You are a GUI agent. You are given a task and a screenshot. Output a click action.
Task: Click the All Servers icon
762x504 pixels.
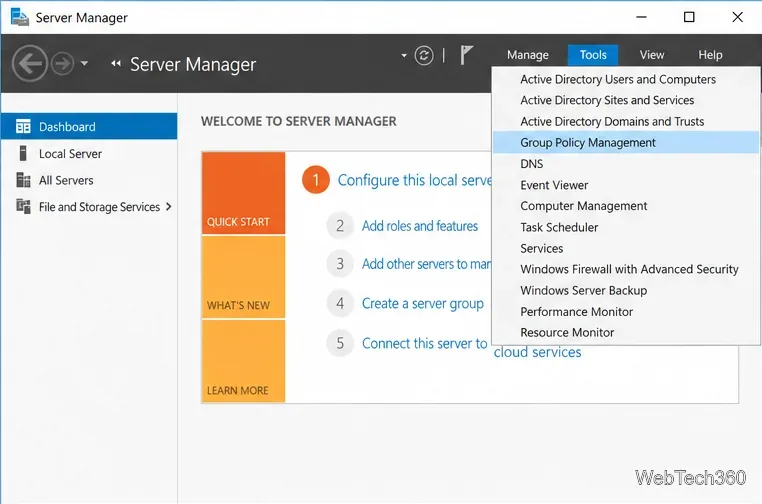pyautogui.click(x=23, y=180)
